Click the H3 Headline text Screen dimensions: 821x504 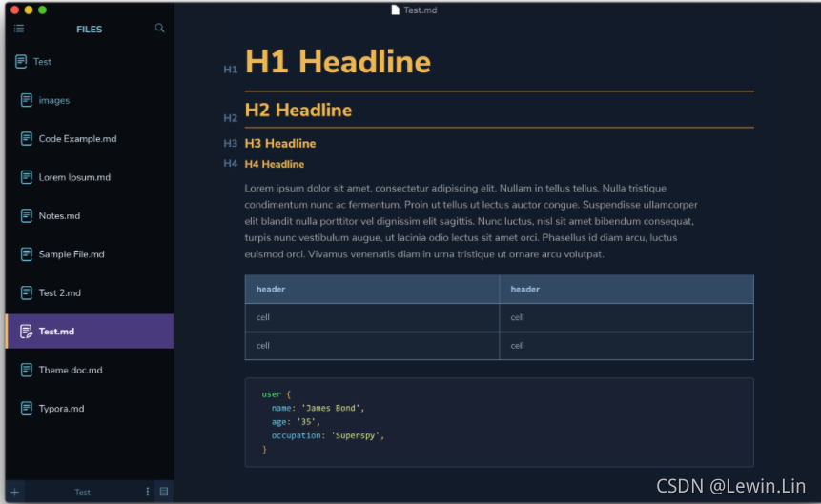tap(280, 144)
